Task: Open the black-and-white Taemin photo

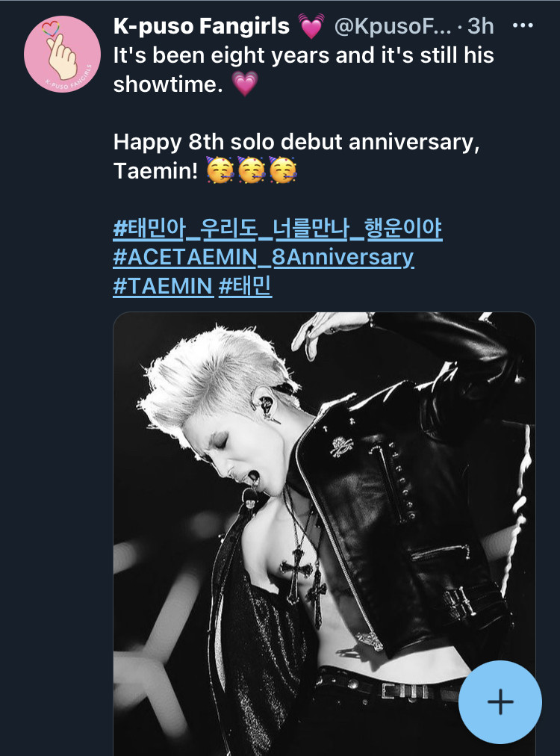Action: pos(324,533)
